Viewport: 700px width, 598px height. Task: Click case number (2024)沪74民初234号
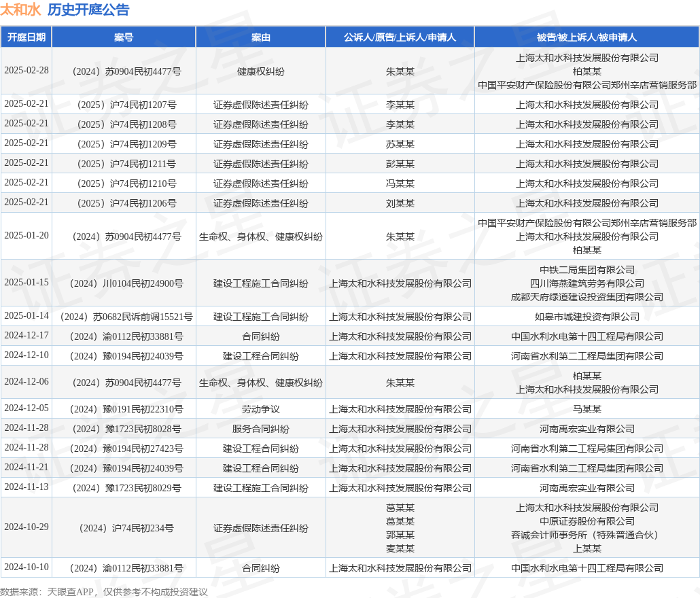click(126, 528)
